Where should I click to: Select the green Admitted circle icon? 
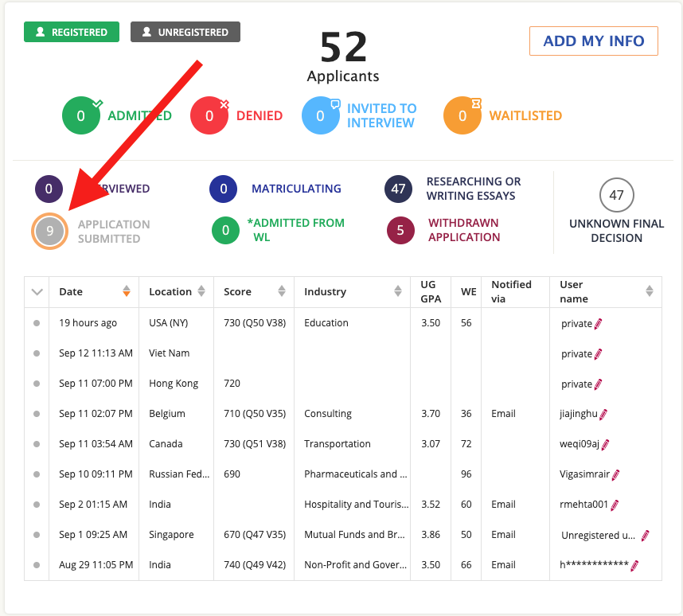[80, 116]
